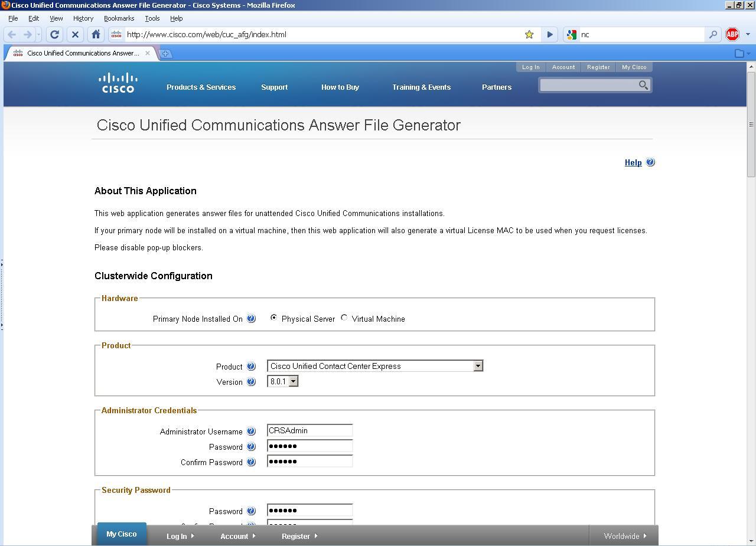This screenshot has width=756, height=546.
Task: Expand the Adblock Plus dropdown arrow
Action: coord(748,34)
